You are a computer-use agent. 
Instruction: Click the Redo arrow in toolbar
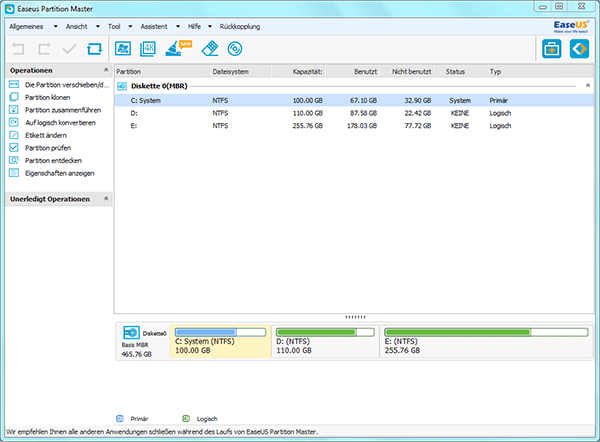[x=44, y=49]
